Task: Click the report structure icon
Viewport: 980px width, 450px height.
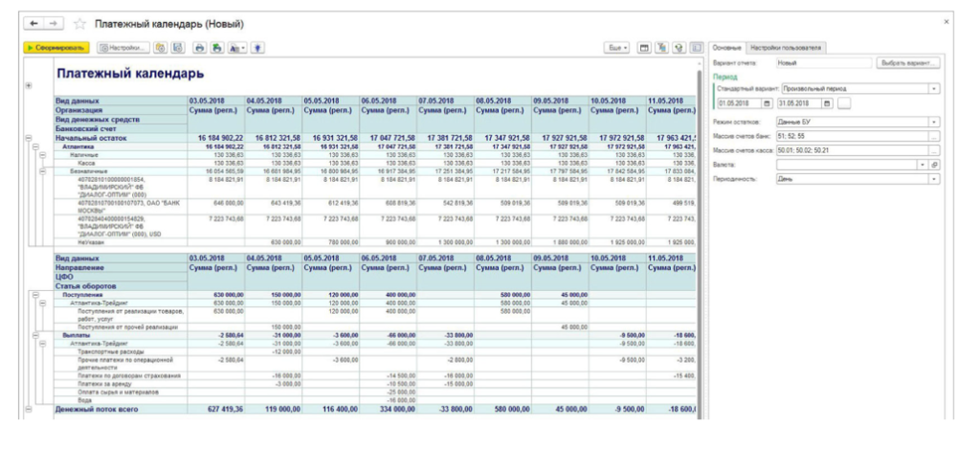Action: click(x=661, y=48)
